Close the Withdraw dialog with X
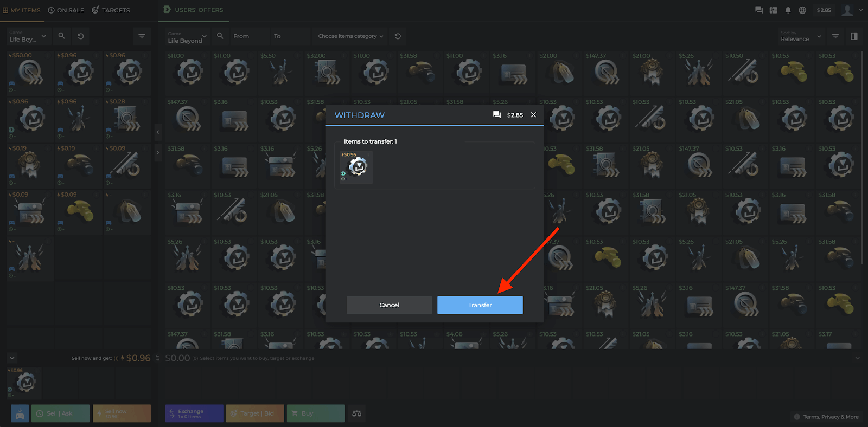Screen dimensions: 868x427 [533, 114]
